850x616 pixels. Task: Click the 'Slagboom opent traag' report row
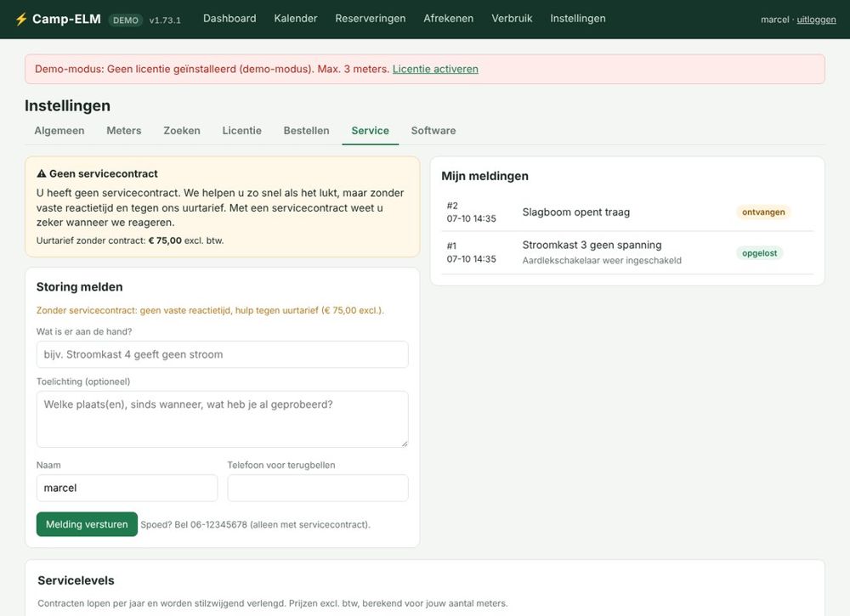point(627,212)
